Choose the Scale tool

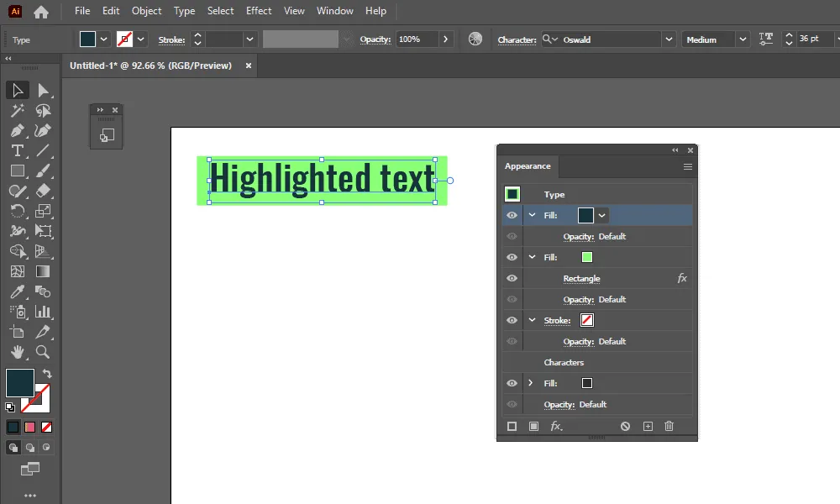pos(43,211)
